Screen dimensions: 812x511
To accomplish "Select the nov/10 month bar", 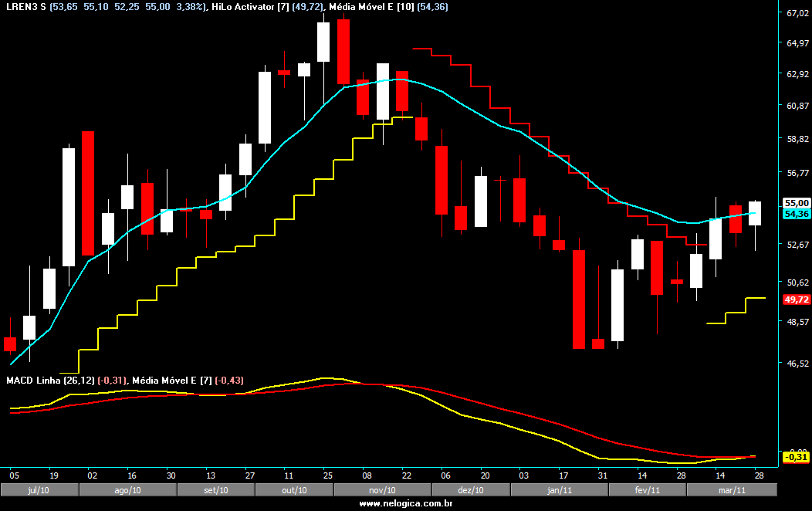I will point(383,490).
